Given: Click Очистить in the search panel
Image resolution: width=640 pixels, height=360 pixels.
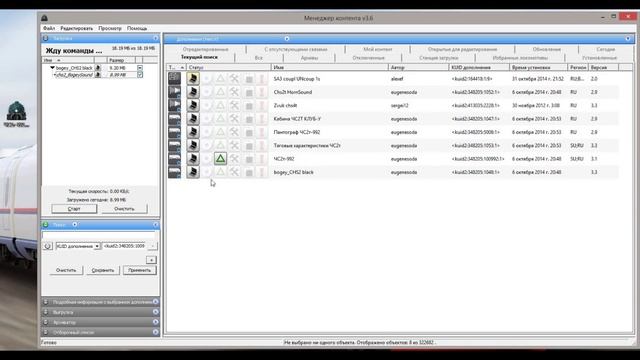Looking at the screenshot, I should (66, 270).
